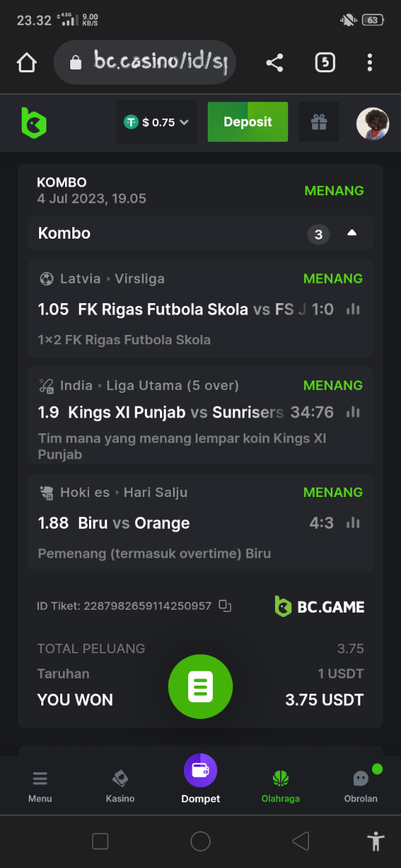View stats icon for Biru vs Orange
The height and width of the screenshot is (868, 401).
pyautogui.click(x=353, y=522)
